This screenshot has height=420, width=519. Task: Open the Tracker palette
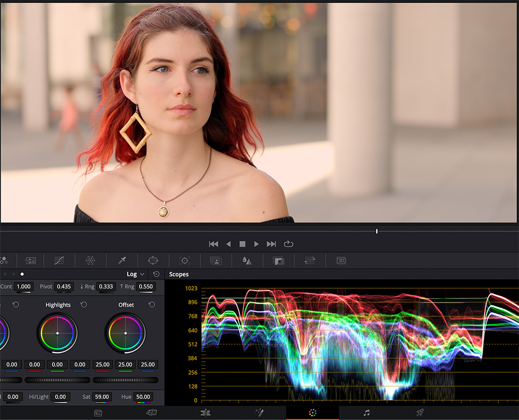tap(184, 261)
